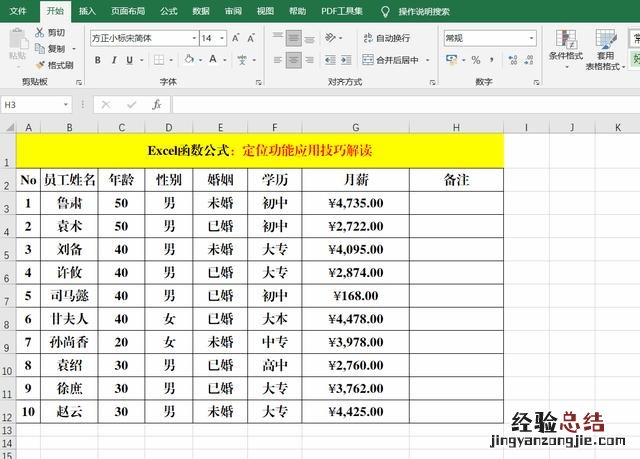Screen dimensions: 640x459
Task: Open the File (文件) tab
Action: coord(18,11)
